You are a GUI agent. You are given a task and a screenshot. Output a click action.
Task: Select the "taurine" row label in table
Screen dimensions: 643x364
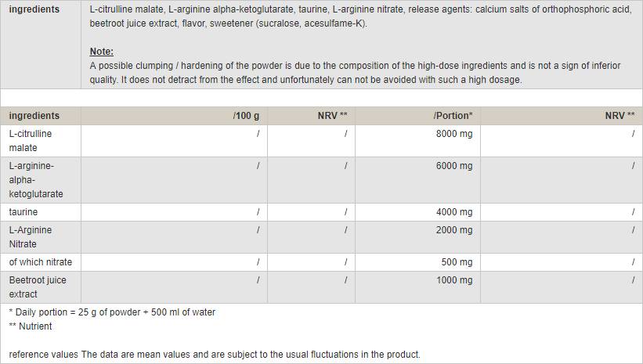point(23,212)
